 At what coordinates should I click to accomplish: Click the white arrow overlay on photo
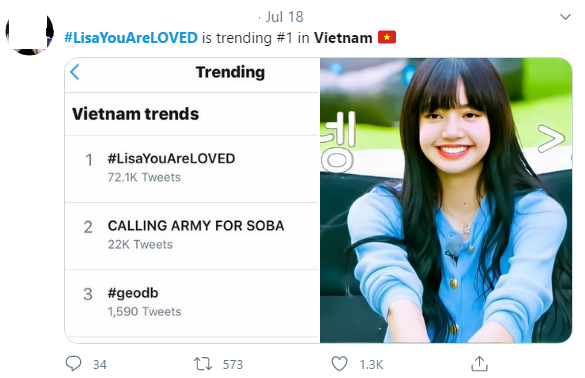[x=551, y=138]
